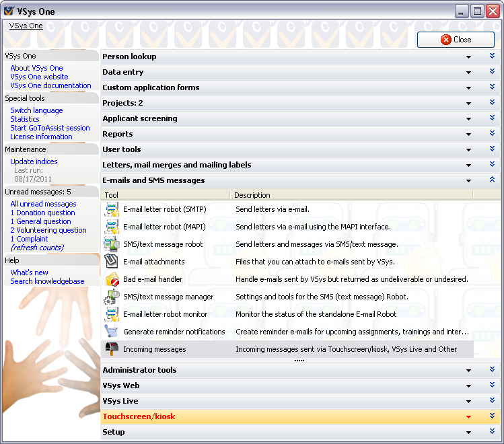Select SMS/text message manager label
504x444 pixels.
168,297
